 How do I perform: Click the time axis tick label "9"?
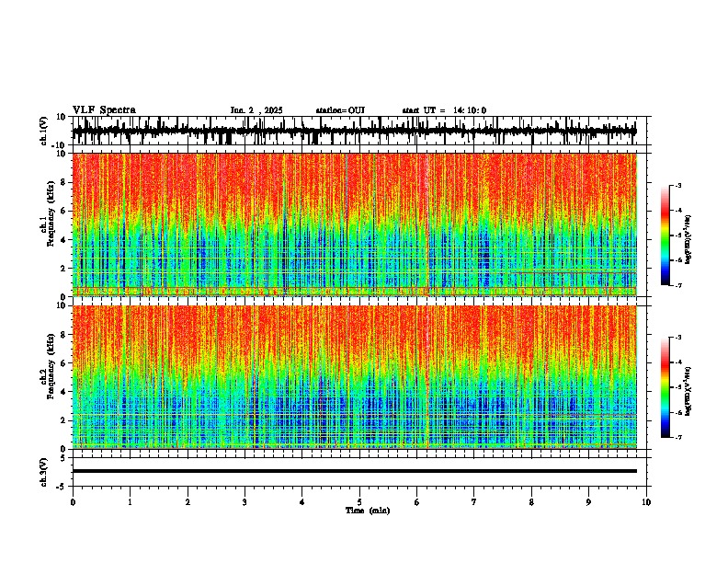[588, 502]
